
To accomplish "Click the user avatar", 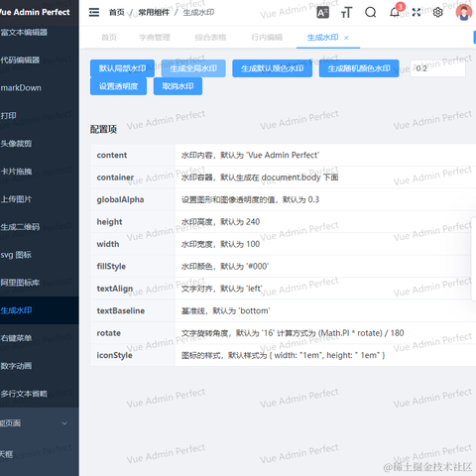I will coord(463,12).
